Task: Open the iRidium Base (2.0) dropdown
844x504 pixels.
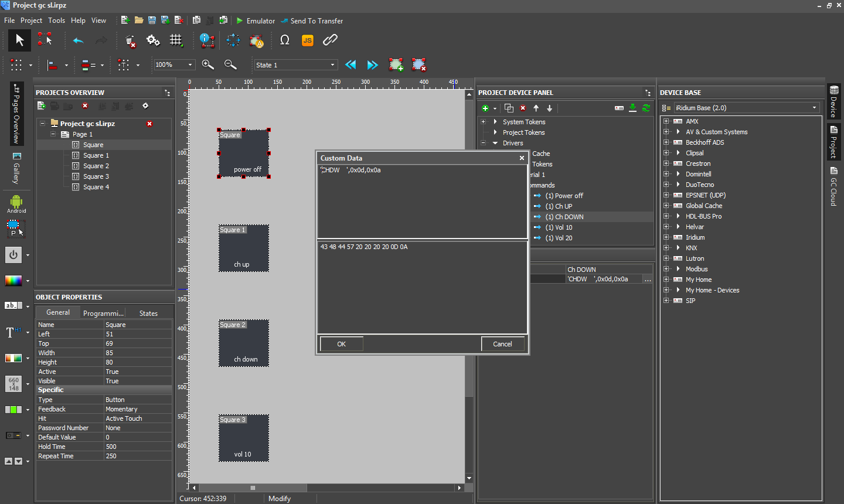Action: click(746, 108)
